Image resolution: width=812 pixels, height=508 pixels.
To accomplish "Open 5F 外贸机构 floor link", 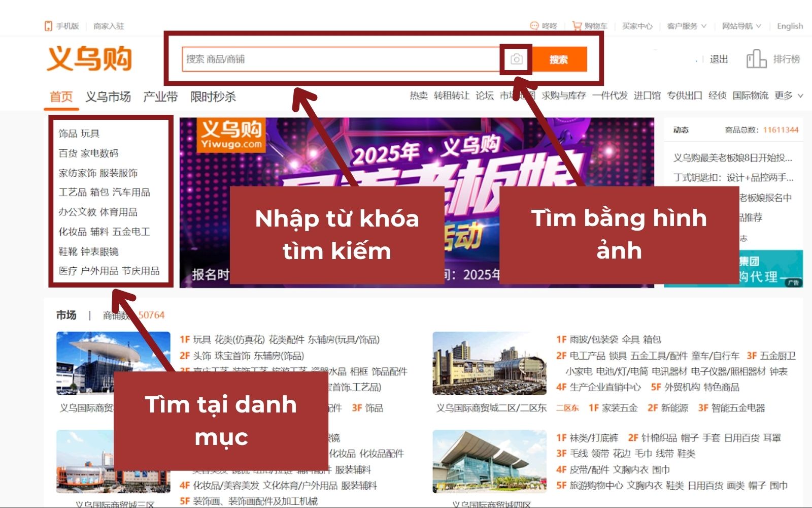I will [x=675, y=388].
